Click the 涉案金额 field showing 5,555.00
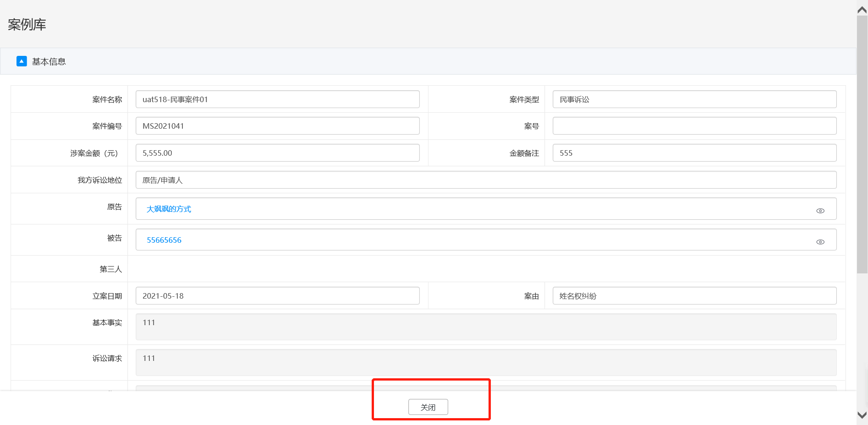This screenshot has width=868, height=425. tap(277, 153)
